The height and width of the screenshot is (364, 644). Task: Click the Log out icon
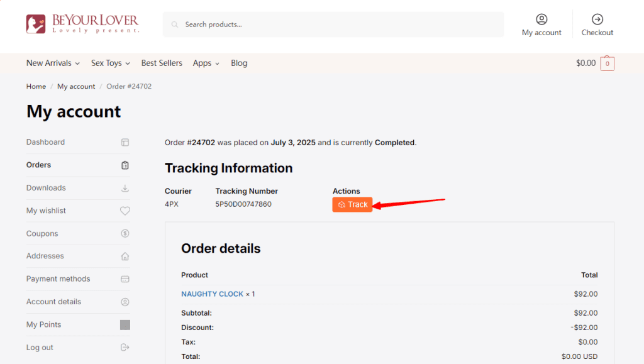click(x=125, y=348)
